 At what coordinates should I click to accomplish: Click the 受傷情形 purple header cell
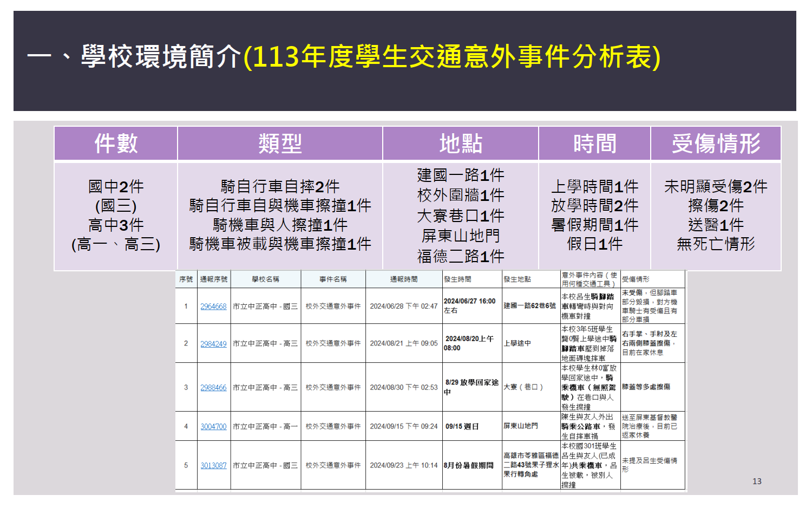pos(716,144)
